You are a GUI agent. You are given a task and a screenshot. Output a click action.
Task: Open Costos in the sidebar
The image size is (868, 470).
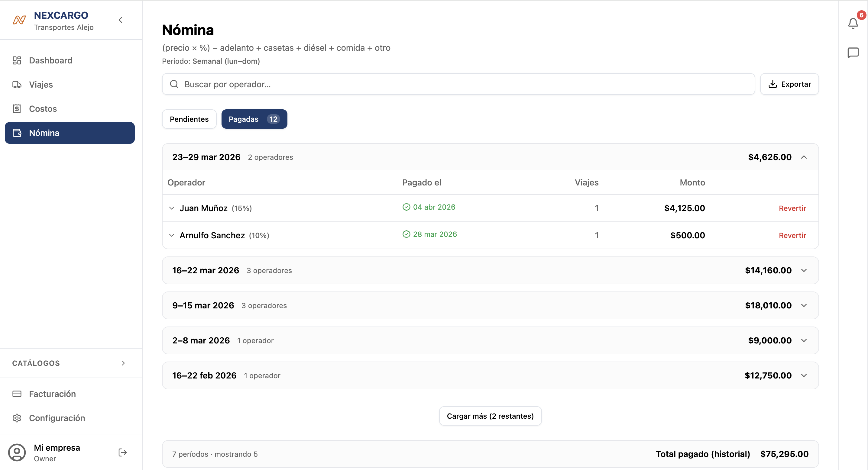43,109
